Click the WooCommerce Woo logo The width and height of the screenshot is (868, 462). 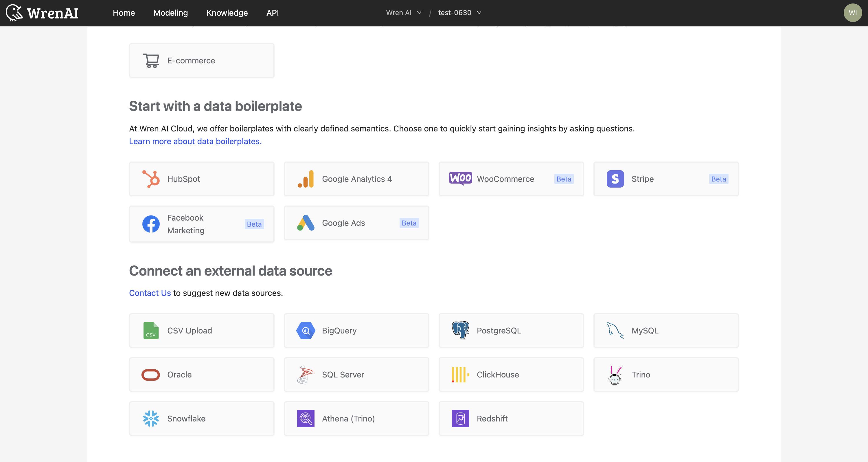pyautogui.click(x=460, y=178)
